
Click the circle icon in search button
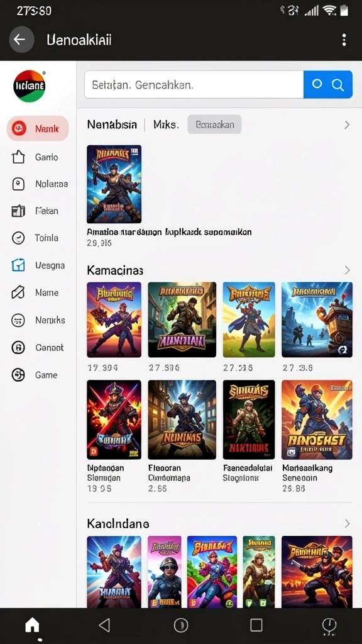(x=317, y=84)
